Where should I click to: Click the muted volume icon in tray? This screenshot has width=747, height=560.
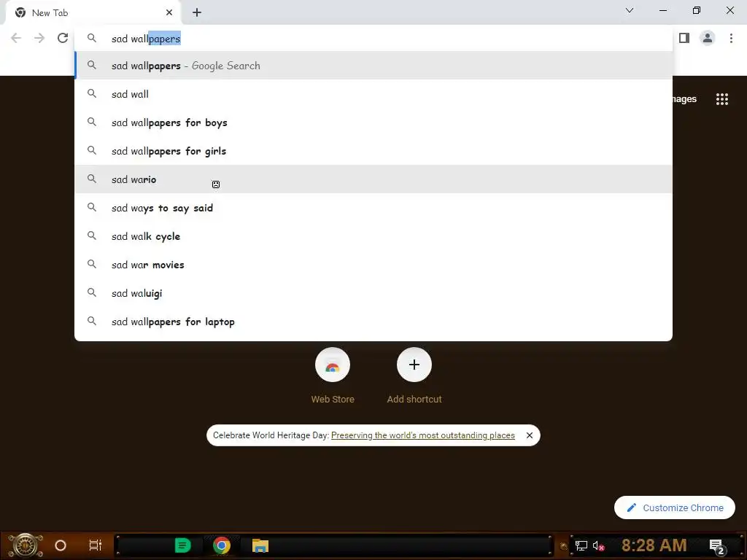tap(598, 546)
